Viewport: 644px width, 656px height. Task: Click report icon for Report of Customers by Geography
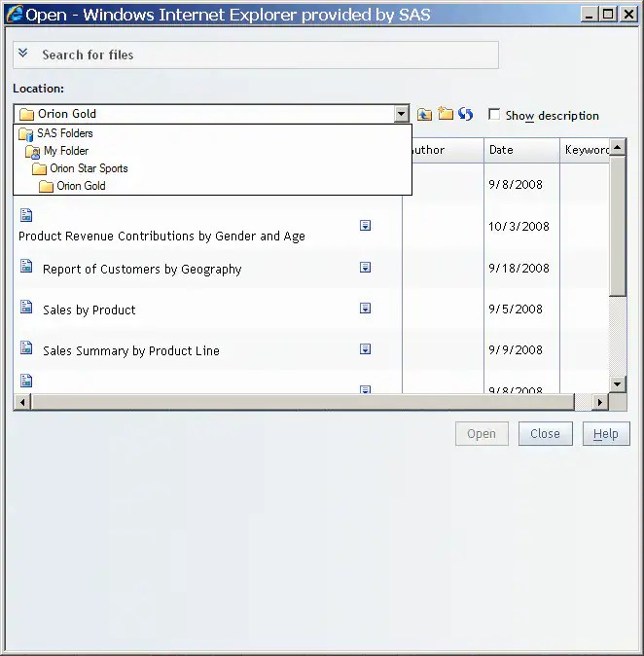[x=26, y=266]
